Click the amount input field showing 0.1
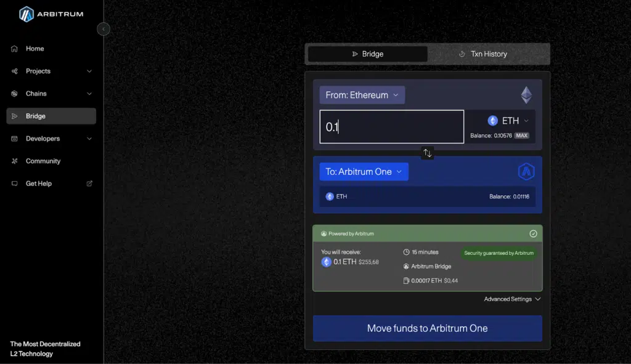The width and height of the screenshot is (631, 364). (x=391, y=127)
